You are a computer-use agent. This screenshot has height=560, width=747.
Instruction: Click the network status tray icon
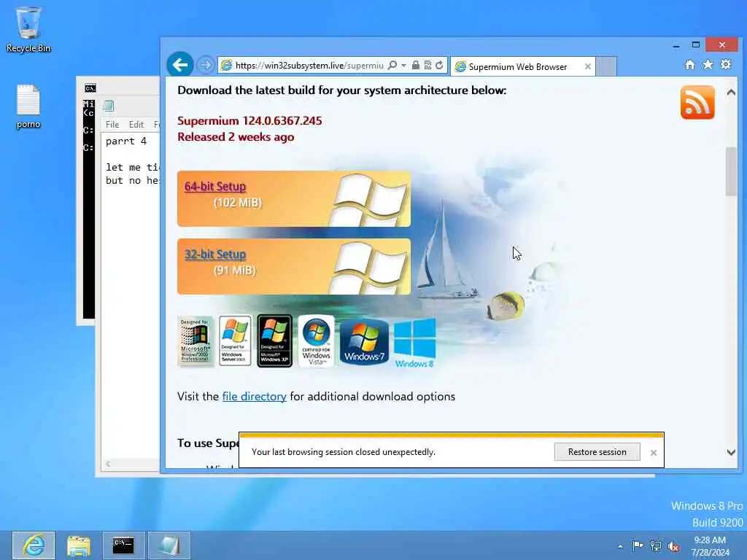point(656,546)
